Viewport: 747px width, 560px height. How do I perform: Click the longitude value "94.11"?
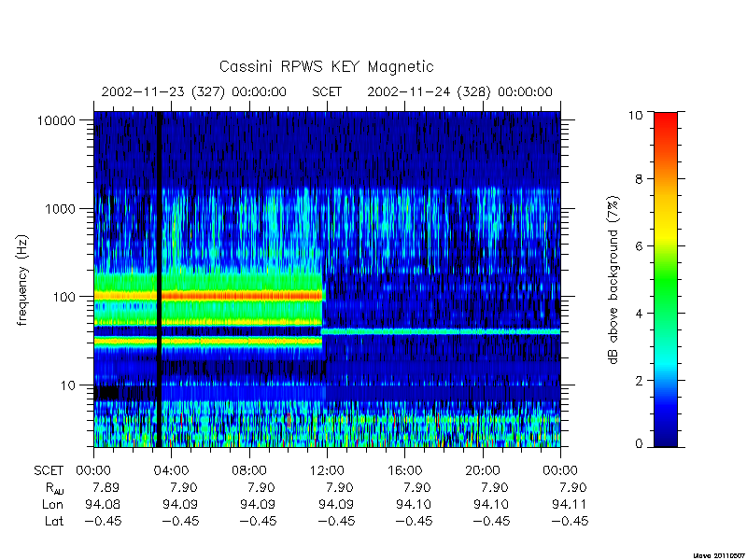tap(569, 504)
